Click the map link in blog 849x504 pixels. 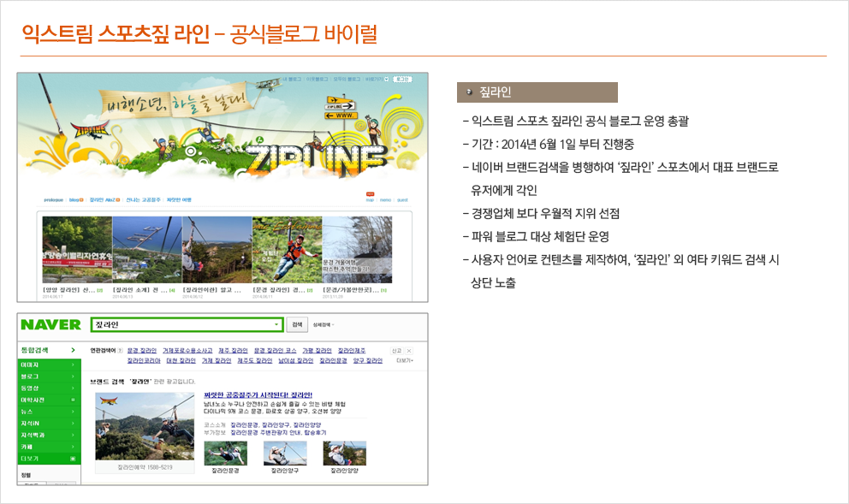370,200
